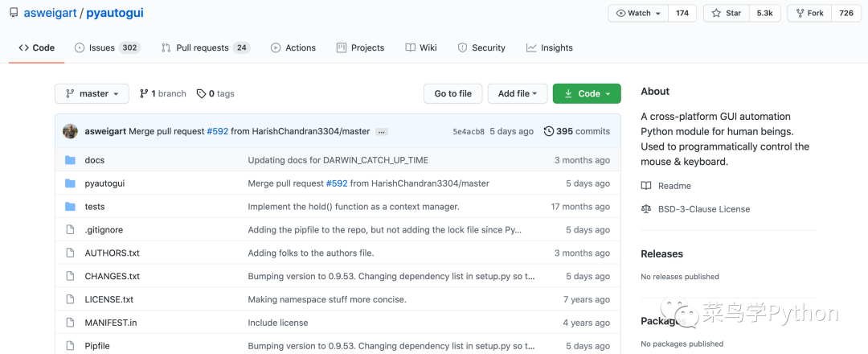The height and width of the screenshot is (354, 868).
Task: Click the tests folder icon
Action: pyautogui.click(x=70, y=207)
